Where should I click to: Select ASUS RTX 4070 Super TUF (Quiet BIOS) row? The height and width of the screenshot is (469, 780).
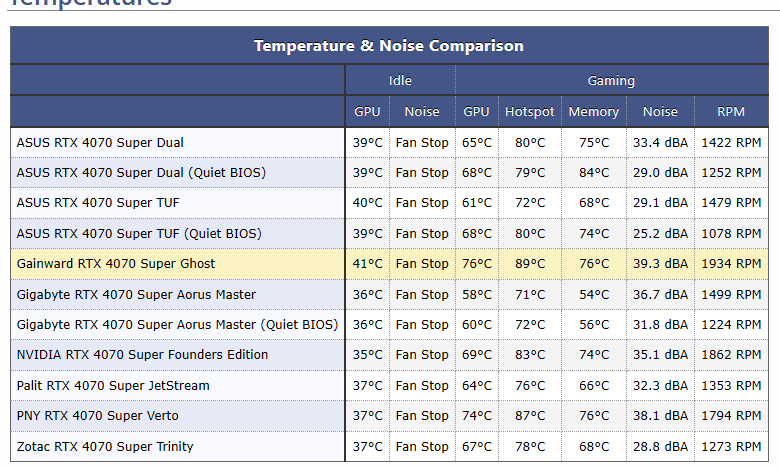(139, 234)
